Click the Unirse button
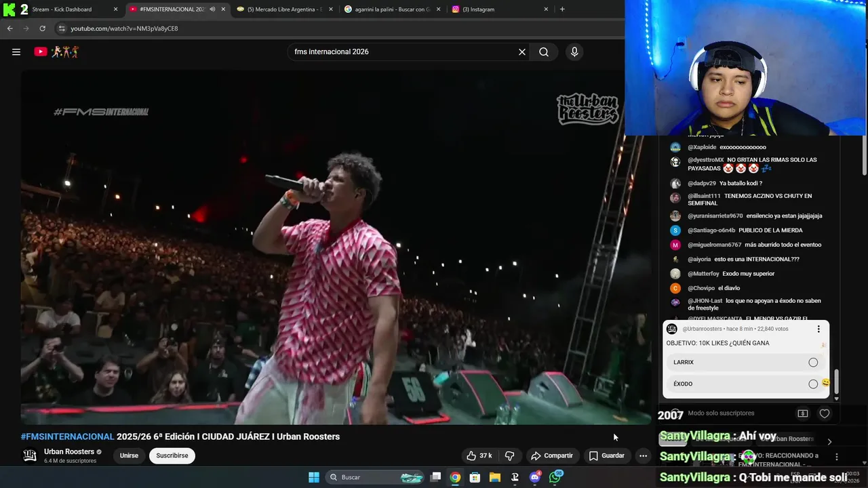Viewport: 868px width, 488px height. (129, 455)
